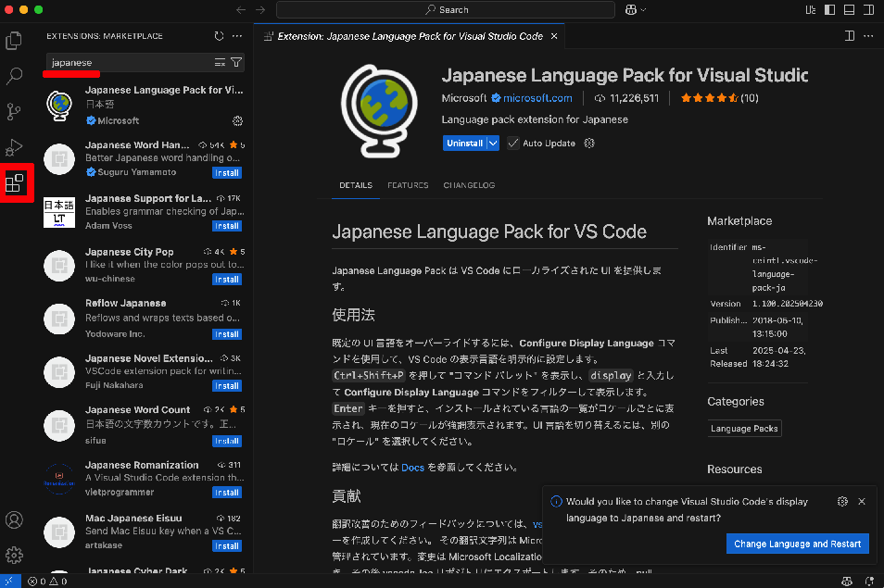Close the Japanese Language Pack extension tab
Image resolution: width=884 pixels, height=588 pixels.
point(554,36)
